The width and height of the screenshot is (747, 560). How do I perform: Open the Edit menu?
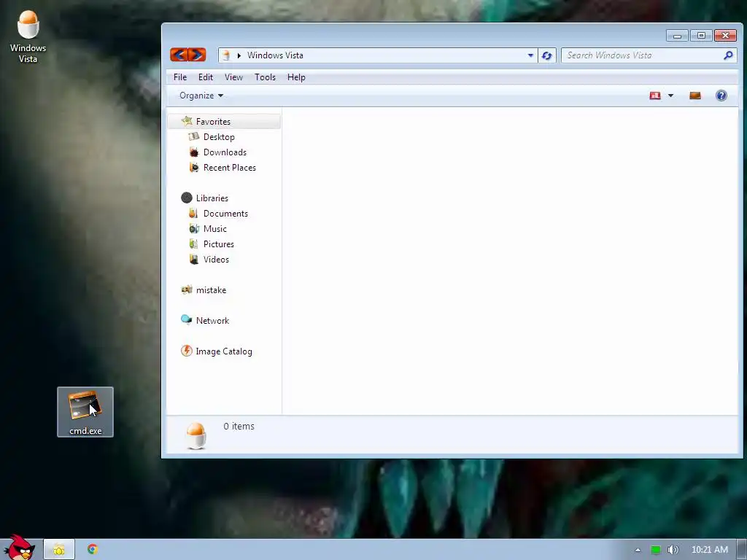point(205,77)
